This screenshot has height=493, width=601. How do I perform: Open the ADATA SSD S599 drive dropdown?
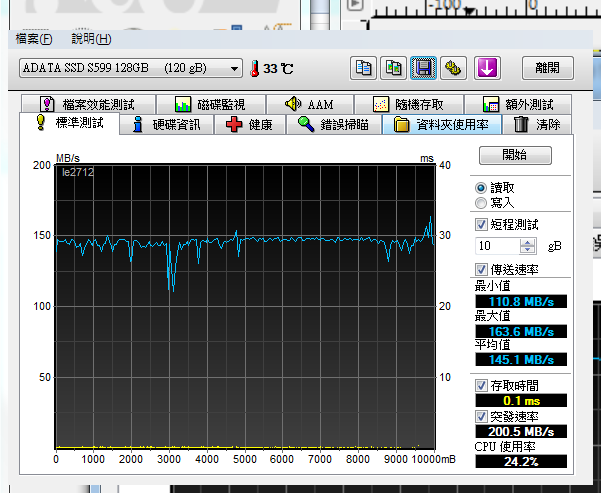131,68
